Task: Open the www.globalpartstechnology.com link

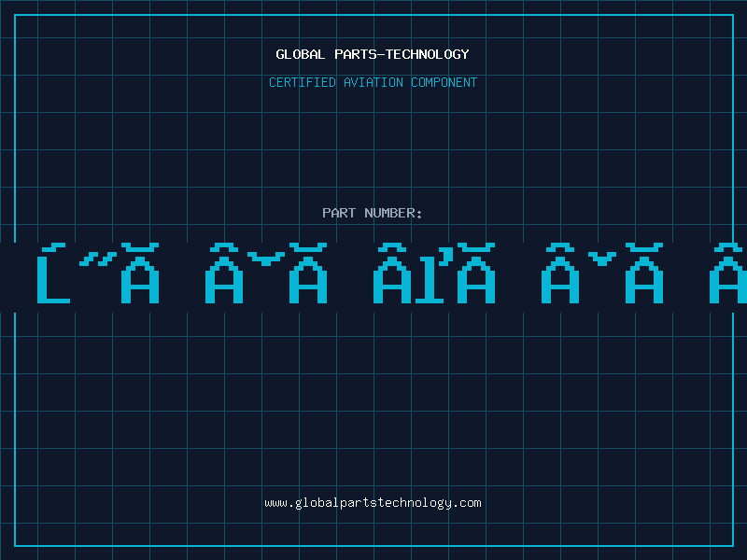Action: pyautogui.click(x=373, y=503)
